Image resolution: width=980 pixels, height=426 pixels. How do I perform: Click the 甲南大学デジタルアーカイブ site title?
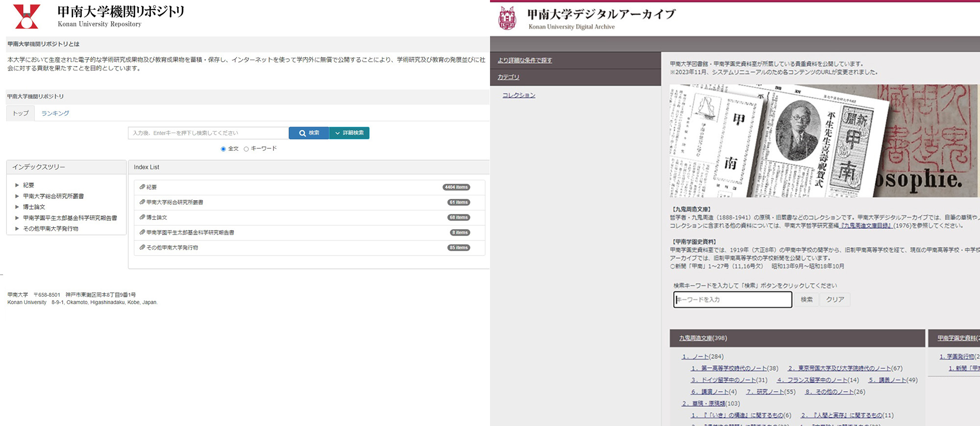(601, 14)
